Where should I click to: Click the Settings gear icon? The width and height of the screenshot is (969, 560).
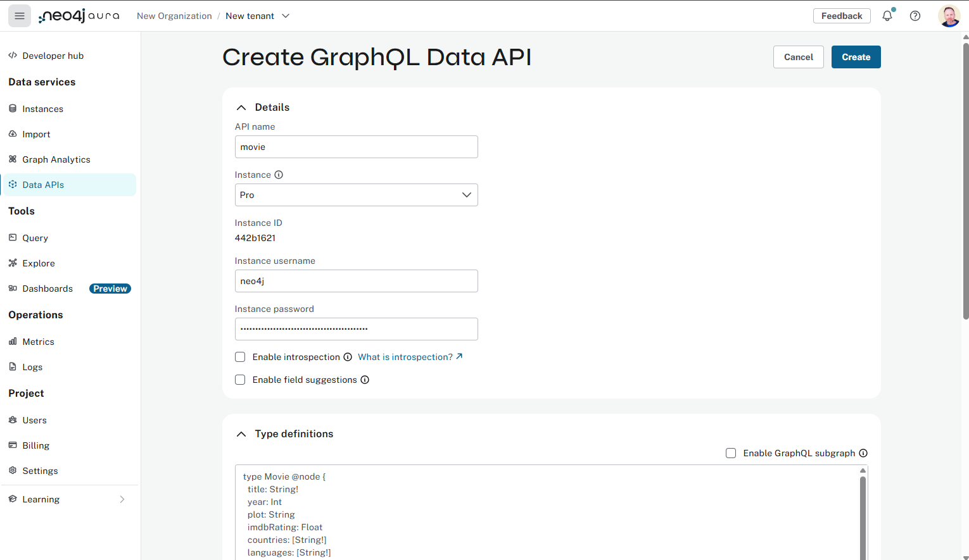click(x=13, y=471)
